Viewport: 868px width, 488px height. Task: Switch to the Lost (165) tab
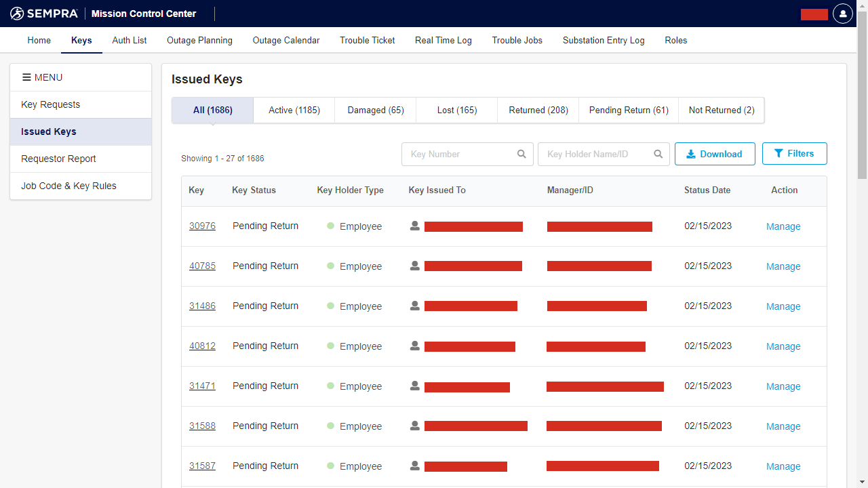(456, 110)
